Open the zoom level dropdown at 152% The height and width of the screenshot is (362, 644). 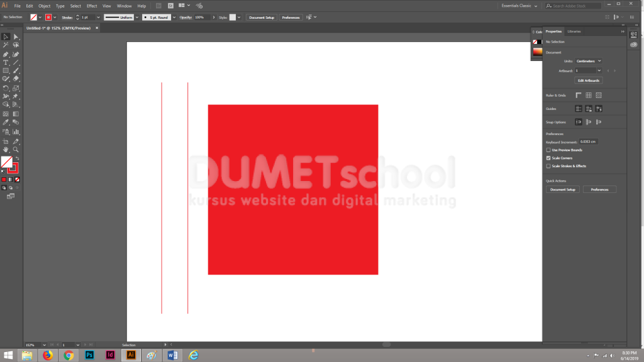coord(44,345)
